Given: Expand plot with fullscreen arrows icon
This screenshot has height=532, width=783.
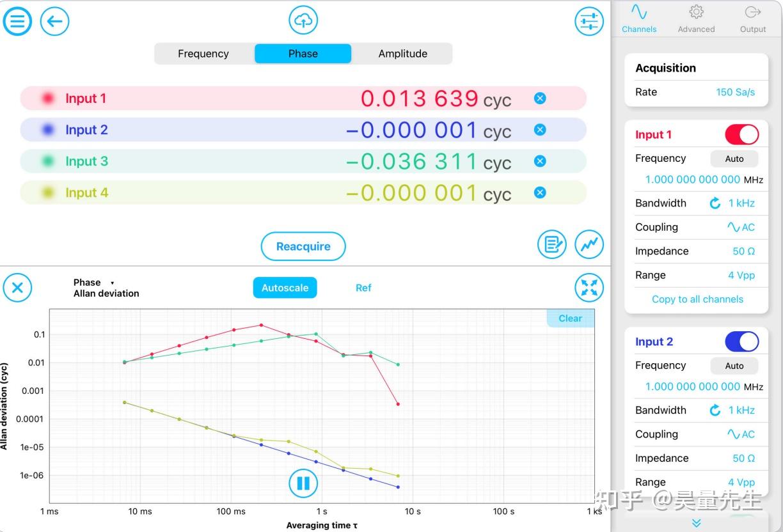Looking at the screenshot, I should point(589,288).
